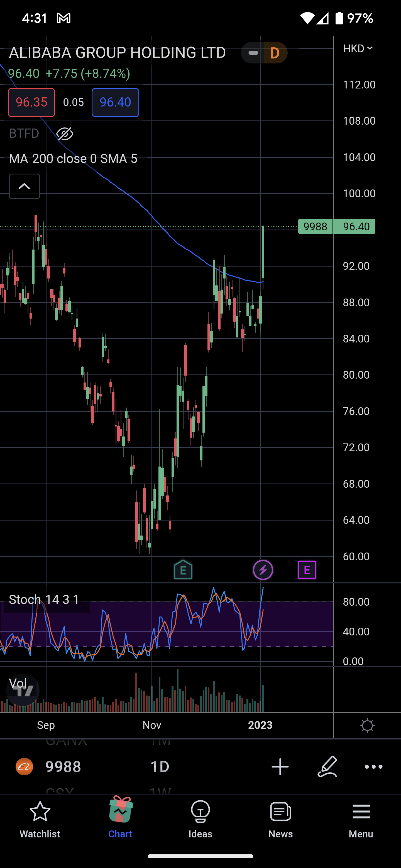
Task: Tap the ALIBABA GROUP HOLDING LTD title
Action: 117,53
